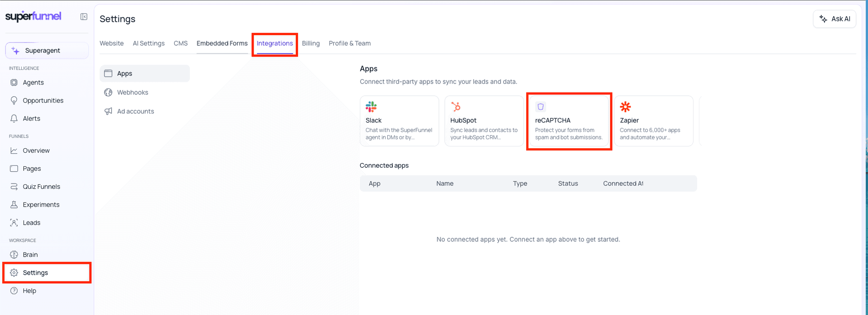Click the Help question mark icon
This screenshot has height=315, width=868.
point(14,291)
